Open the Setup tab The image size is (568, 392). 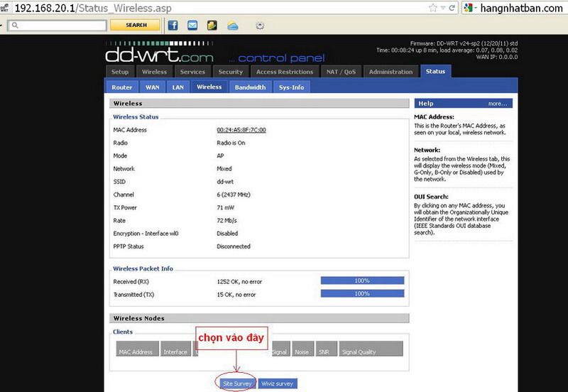(120, 72)
